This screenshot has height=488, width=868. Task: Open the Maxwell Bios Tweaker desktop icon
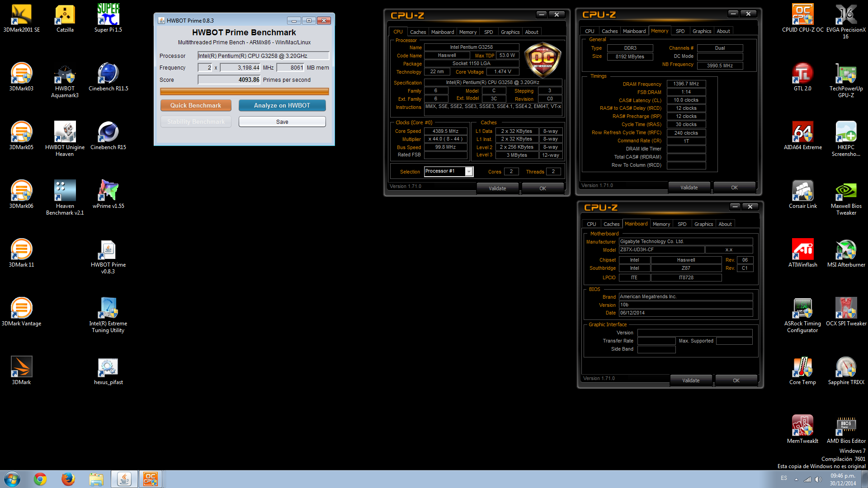tap(846, 198)
